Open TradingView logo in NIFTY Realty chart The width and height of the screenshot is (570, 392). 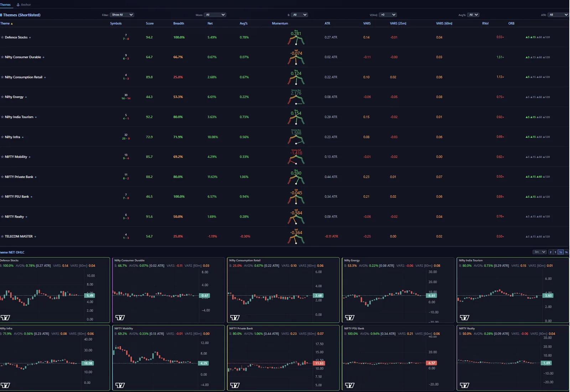click(x=465, y=385)
